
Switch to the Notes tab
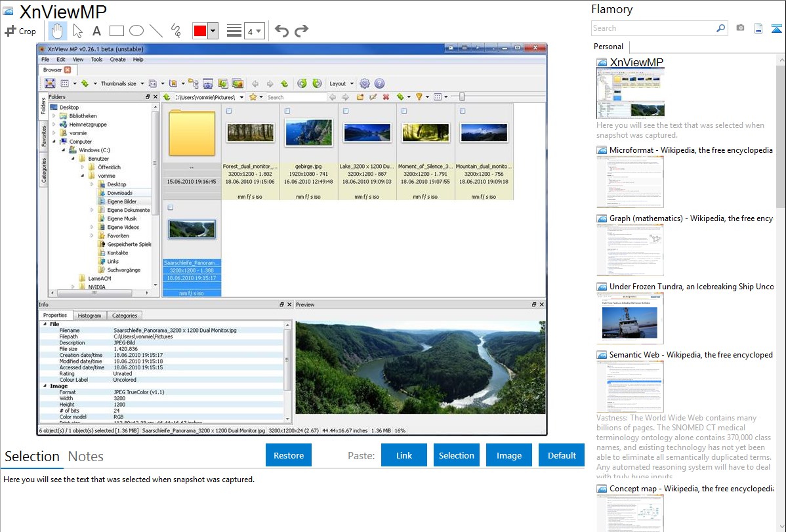(86, 457)
